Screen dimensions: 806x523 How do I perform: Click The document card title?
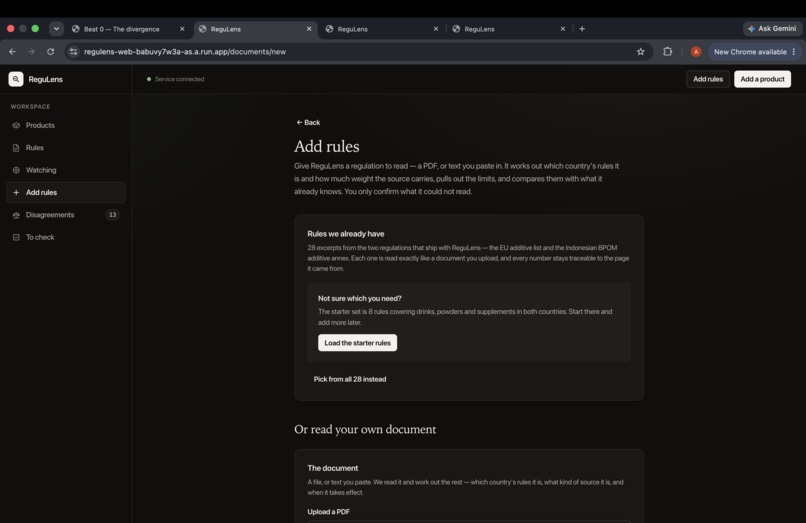[333, 468]
